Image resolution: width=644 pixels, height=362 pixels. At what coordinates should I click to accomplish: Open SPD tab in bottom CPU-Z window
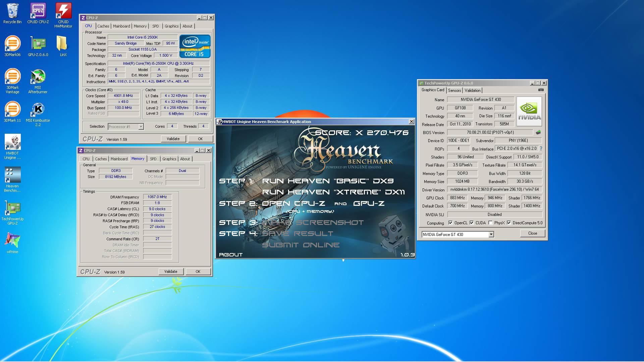click(153, 159)
